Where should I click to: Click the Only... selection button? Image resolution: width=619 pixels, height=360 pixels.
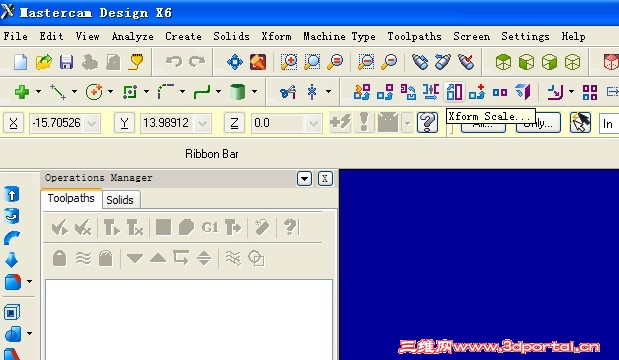[538, 123]
